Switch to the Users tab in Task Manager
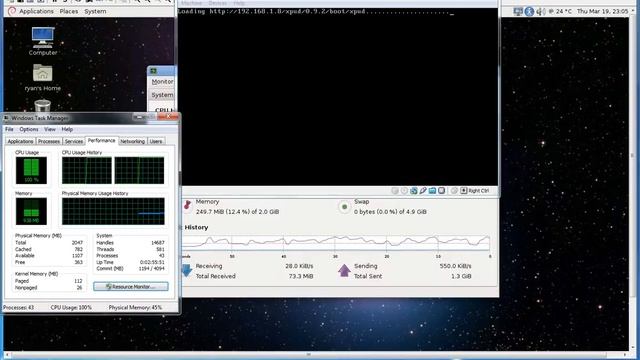640x360 pixels. (156, 141)
